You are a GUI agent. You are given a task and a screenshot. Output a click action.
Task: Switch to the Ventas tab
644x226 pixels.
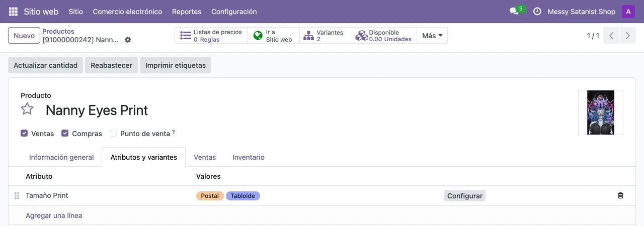click(205, 157)
